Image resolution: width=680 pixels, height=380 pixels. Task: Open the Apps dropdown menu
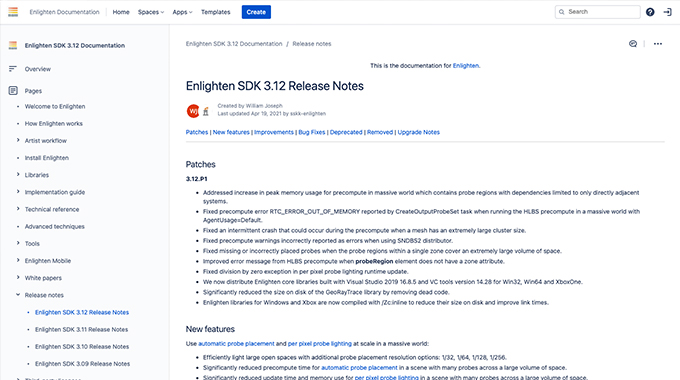tap(182, 12)
